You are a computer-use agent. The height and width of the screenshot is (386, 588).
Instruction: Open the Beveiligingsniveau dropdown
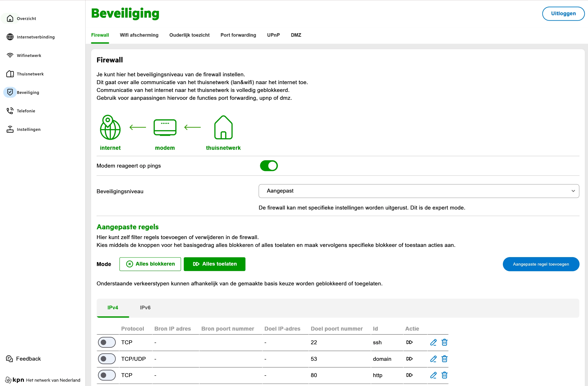419,191
